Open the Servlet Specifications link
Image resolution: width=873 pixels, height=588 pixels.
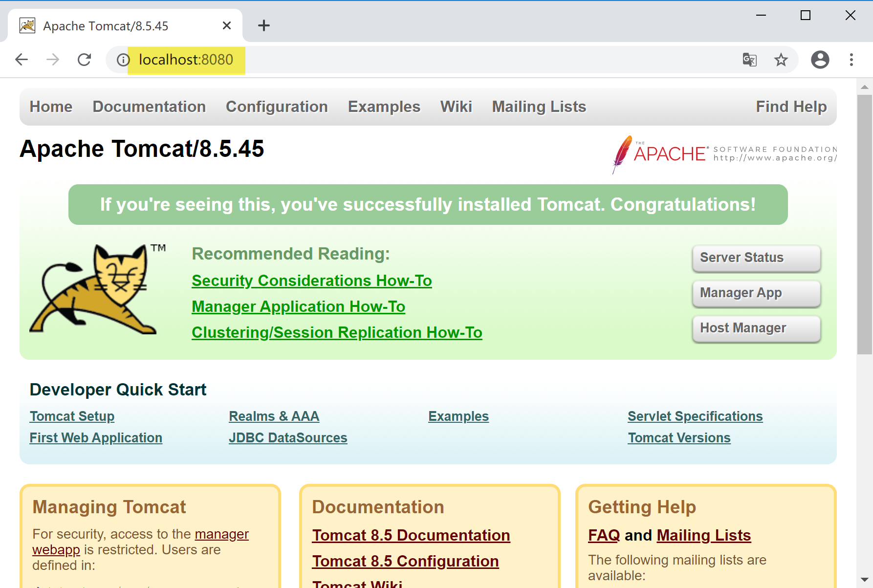click(695, 416)
